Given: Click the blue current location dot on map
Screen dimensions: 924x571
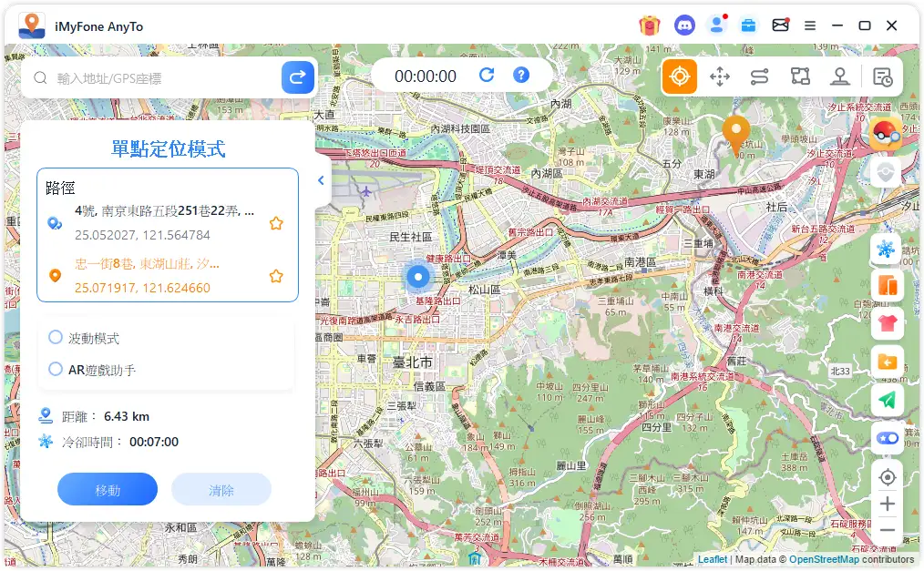Looking at the screenshot, I should click(417, 276).
